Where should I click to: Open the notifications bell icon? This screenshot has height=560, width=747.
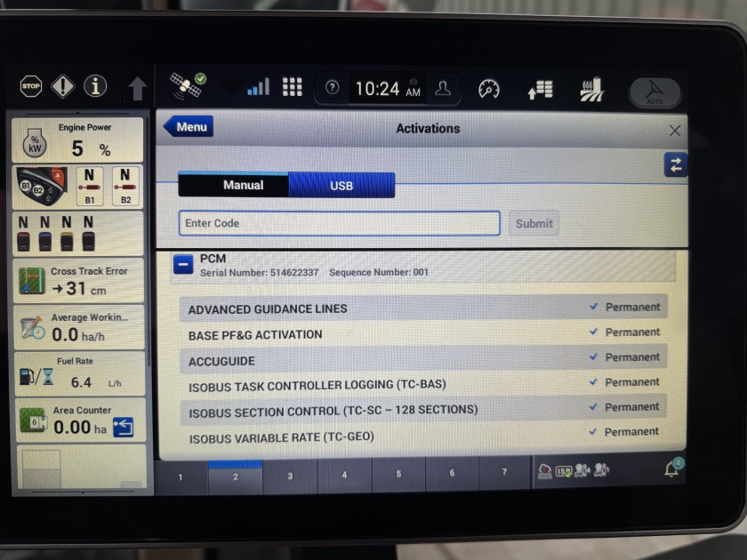pos(672,470)
